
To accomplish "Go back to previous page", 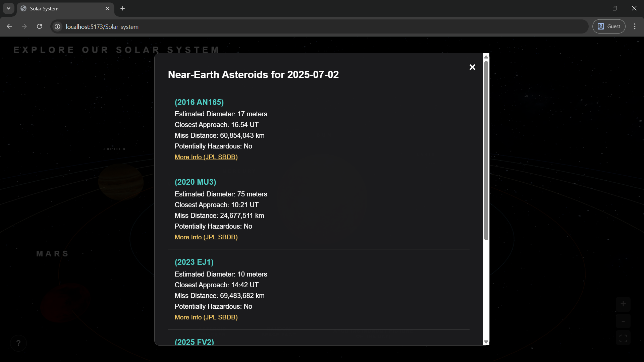I will click(9, 26).
